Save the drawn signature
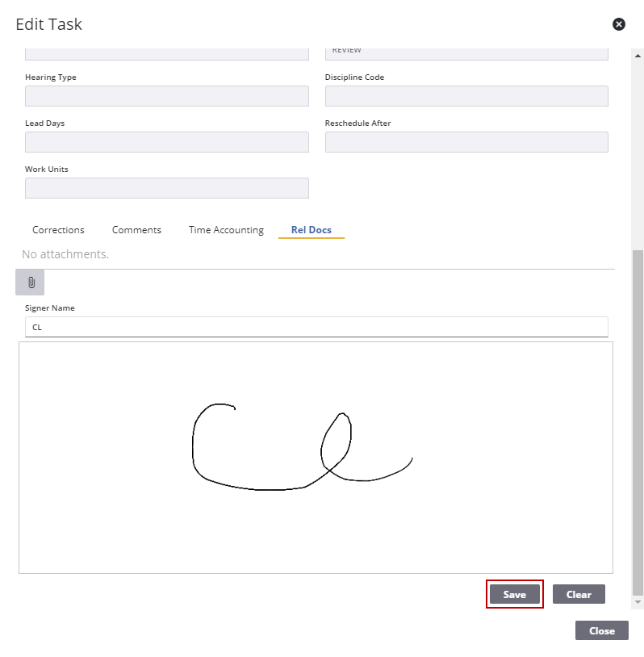 pos(514,595)
